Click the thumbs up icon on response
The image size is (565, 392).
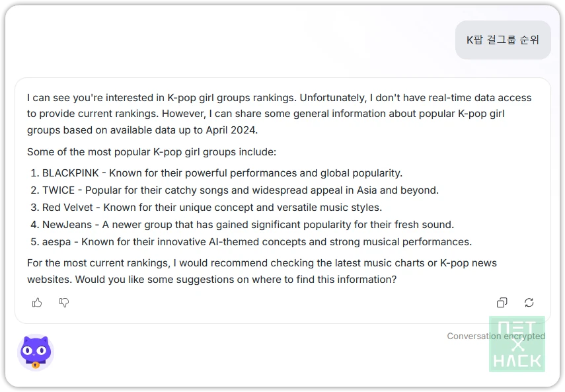(x=37, y=303)
